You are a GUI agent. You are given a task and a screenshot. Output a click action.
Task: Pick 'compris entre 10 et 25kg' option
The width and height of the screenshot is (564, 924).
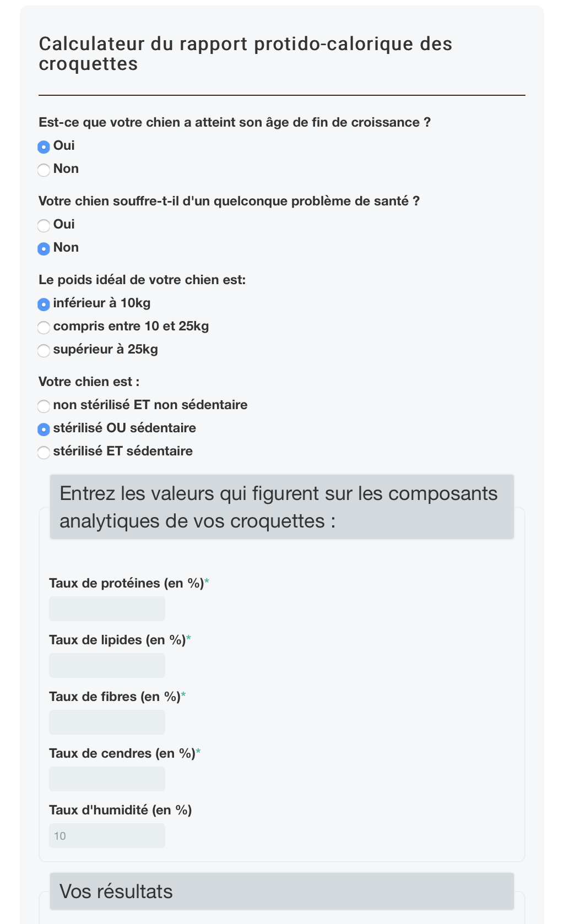point(44,328)
